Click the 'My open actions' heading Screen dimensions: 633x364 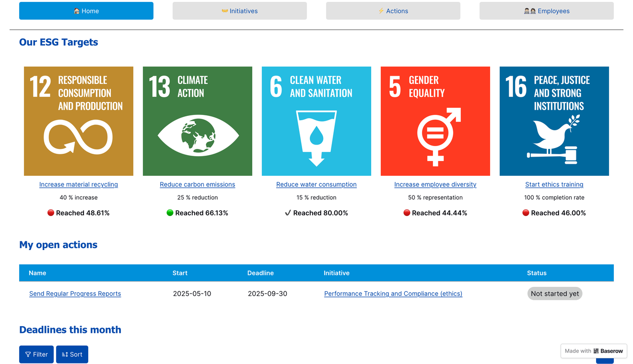58,245
